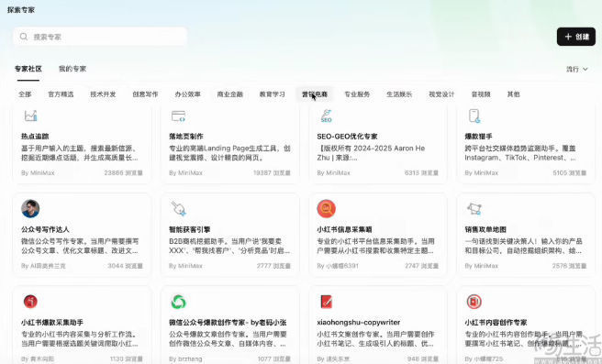The image size is (602, 364).
Task: Open the 微信公众号爆款创作专家 card title
Action: coord(228,322)
